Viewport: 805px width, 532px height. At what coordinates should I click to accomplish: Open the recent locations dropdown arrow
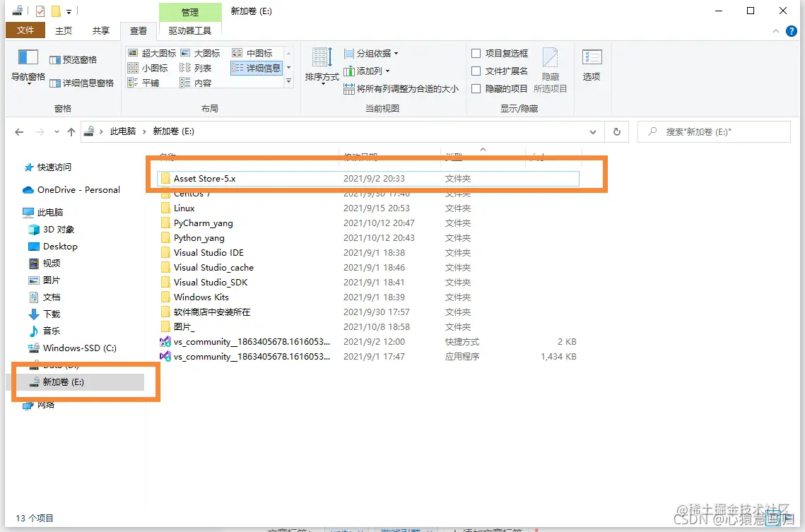pyautogui.click(x=57, y=132)
